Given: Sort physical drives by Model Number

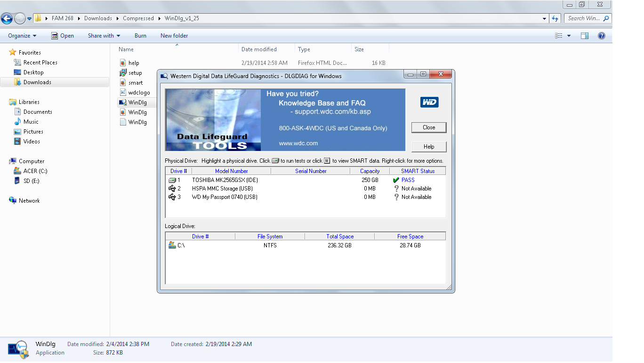Looking at the screenshot, I should tap(232, 171).
